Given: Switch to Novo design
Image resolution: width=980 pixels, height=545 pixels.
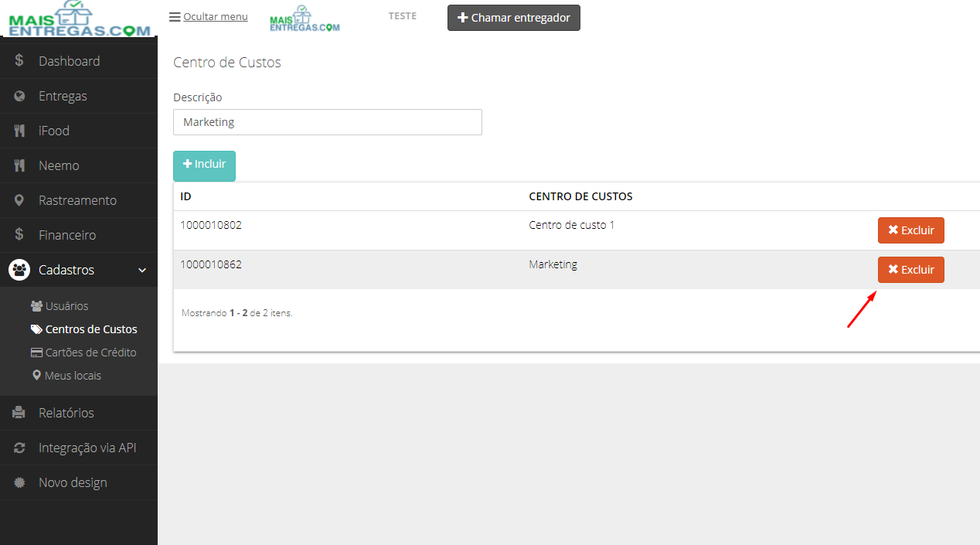Looking at the screenshot, I should (79, 482).
